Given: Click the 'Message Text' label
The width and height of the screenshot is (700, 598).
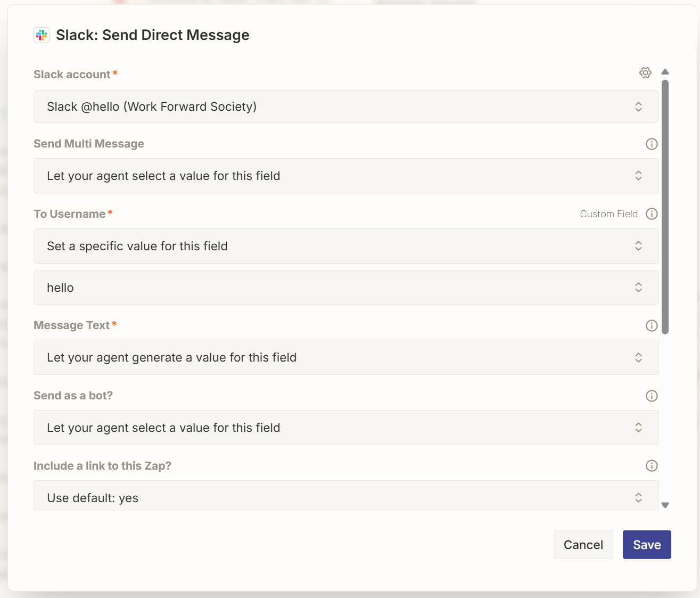Looking at the screenshot, I should (72, 325).
